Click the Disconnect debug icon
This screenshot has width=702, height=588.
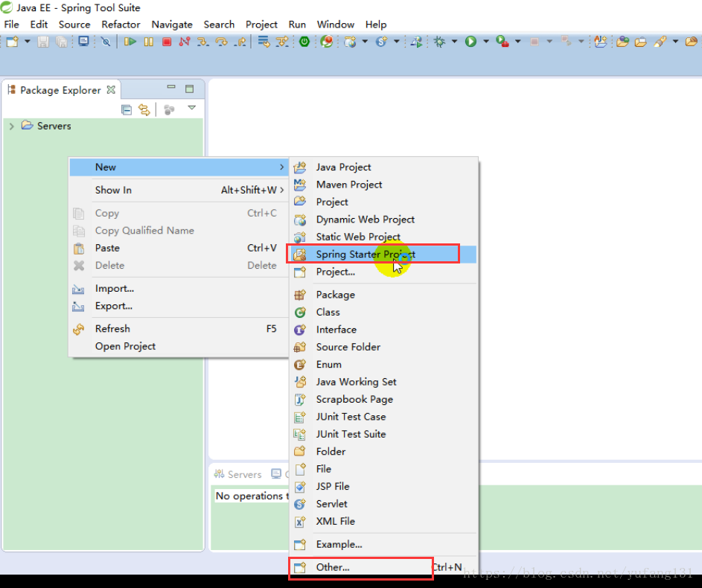click(x=185, y=42)
